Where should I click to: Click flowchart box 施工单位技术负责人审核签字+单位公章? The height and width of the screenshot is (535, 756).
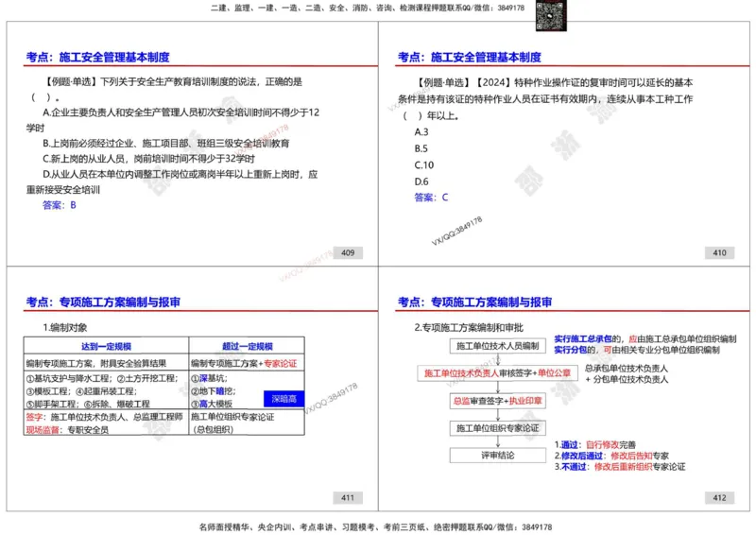pos(498,373)
